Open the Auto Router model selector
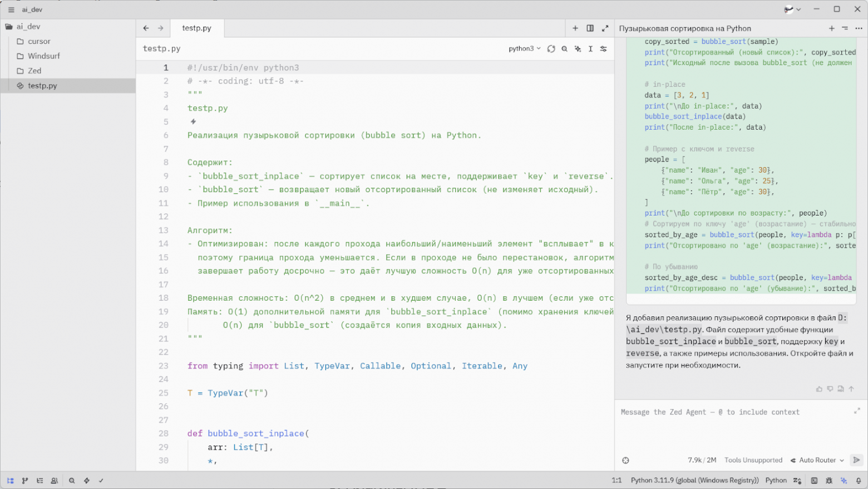Image resolution: width=868 pixels, height=489 pixels. tap(817, 460)
